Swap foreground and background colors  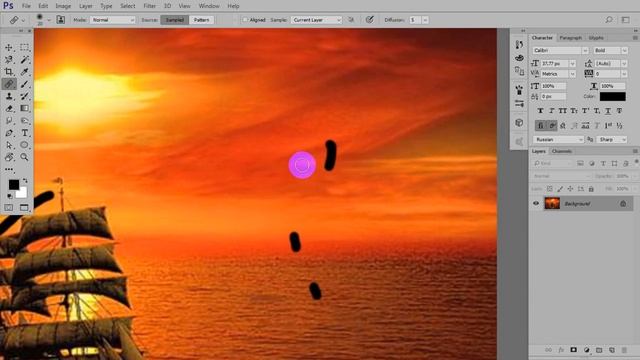tap(25, 180)
